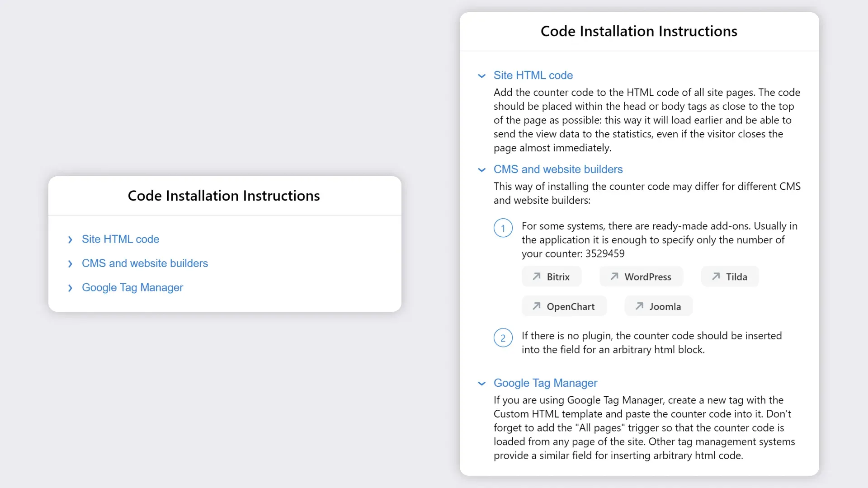Click the arrow icon beside WordPress

pyautogui.click(x=614, y=277)
